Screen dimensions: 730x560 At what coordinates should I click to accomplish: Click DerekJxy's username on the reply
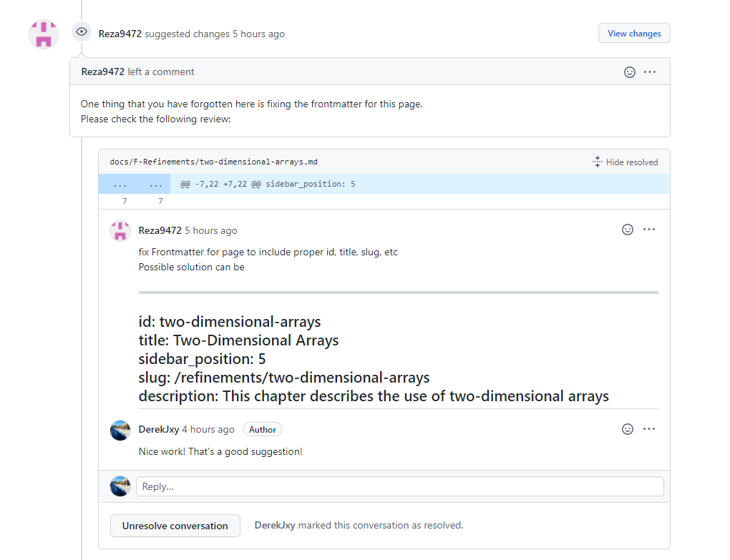pos(159,429)
